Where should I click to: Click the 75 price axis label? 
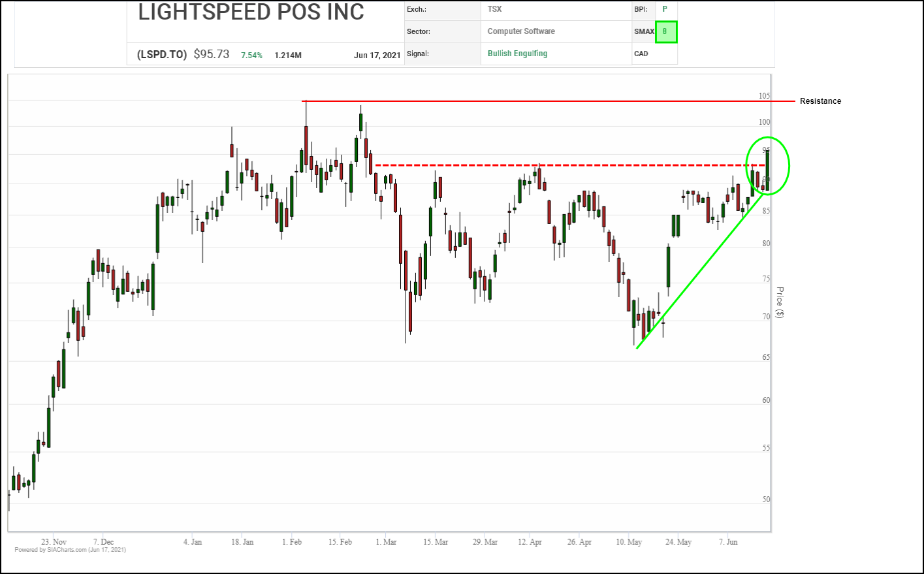pyautogui.click(x=766, y=279)
